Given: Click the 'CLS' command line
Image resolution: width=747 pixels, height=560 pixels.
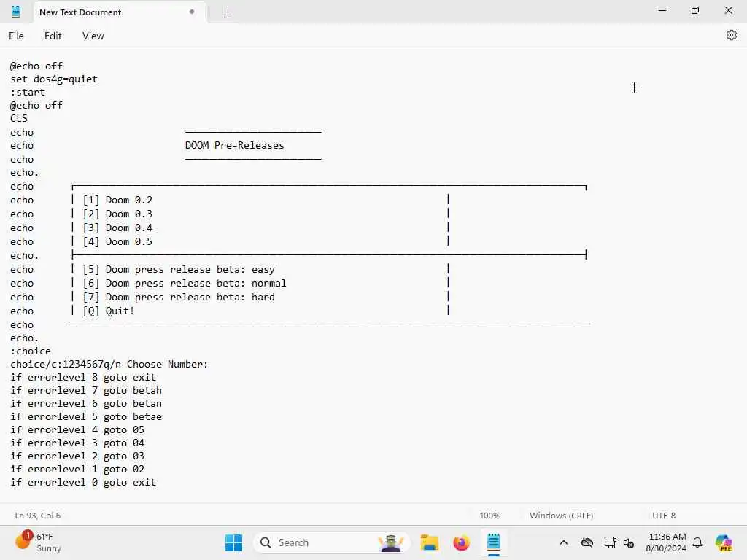Looking at the screenshot, I should click(19, 119).
